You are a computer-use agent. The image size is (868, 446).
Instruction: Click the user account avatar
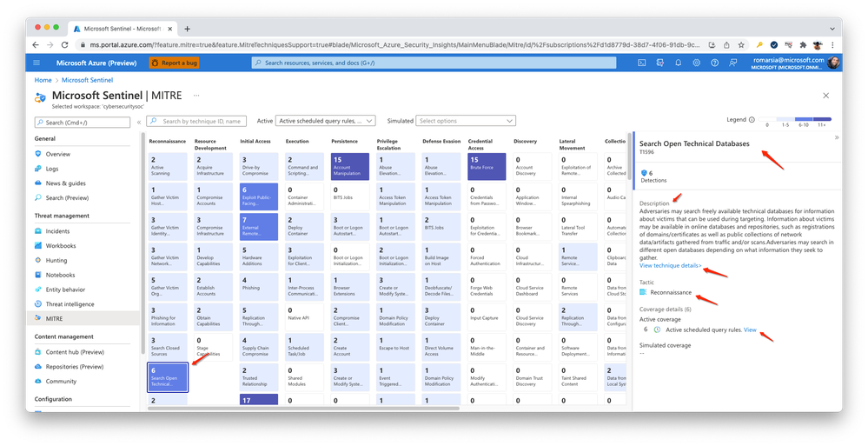coord(833,63)
